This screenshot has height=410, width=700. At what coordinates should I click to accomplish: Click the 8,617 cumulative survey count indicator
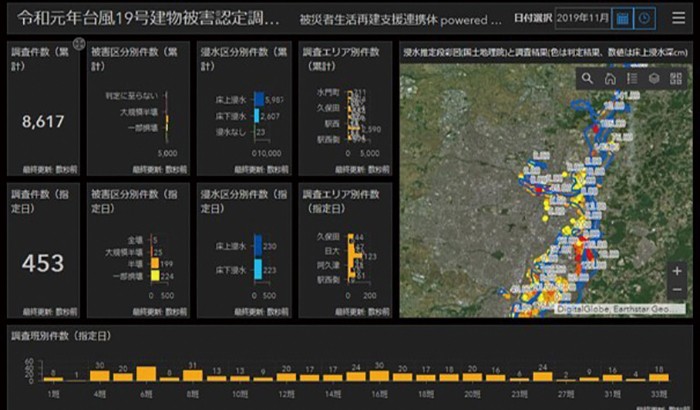43,122
